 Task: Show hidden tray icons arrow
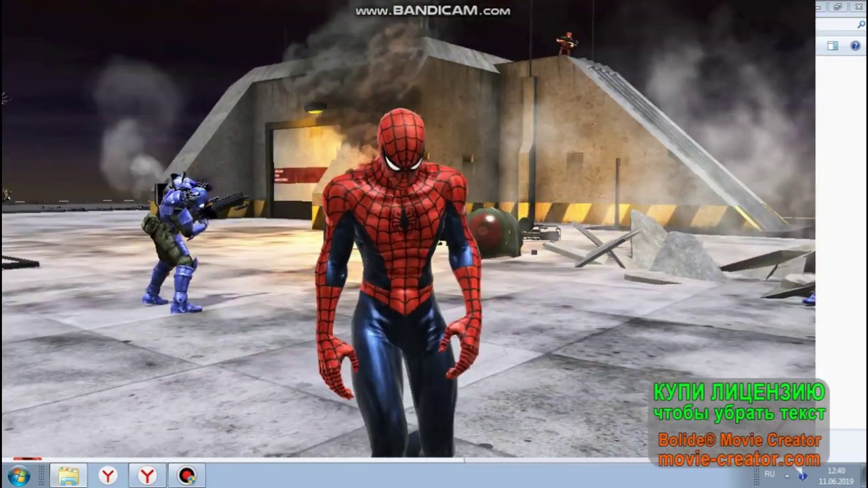click(787, 475)
